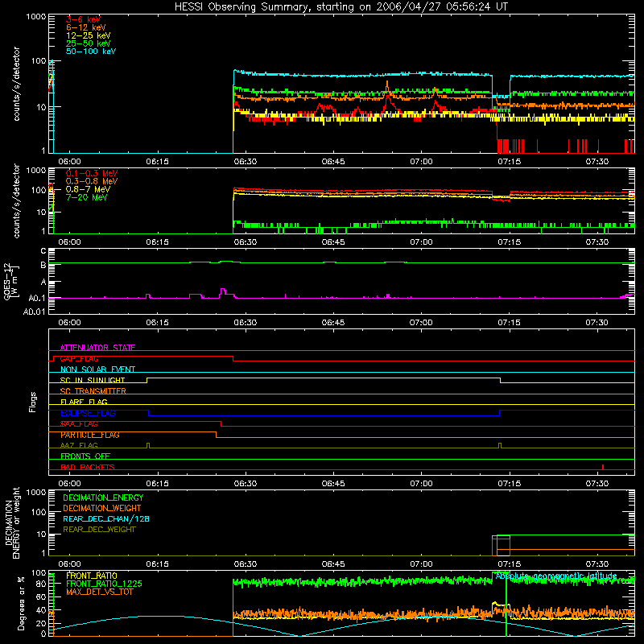Select the 0.1-0.3 MeV legend label
Image resolution: width=644 pixels, height=644 pixels.
[x=92, y=173]
